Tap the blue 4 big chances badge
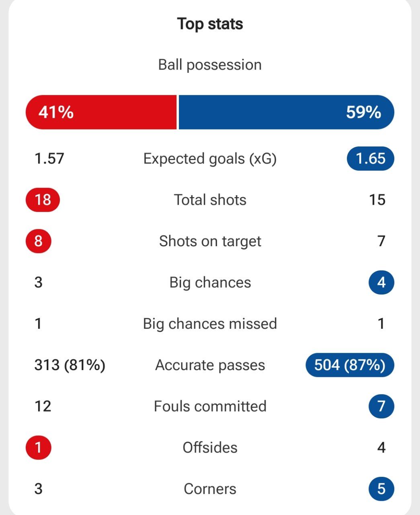 coord(381,282)
